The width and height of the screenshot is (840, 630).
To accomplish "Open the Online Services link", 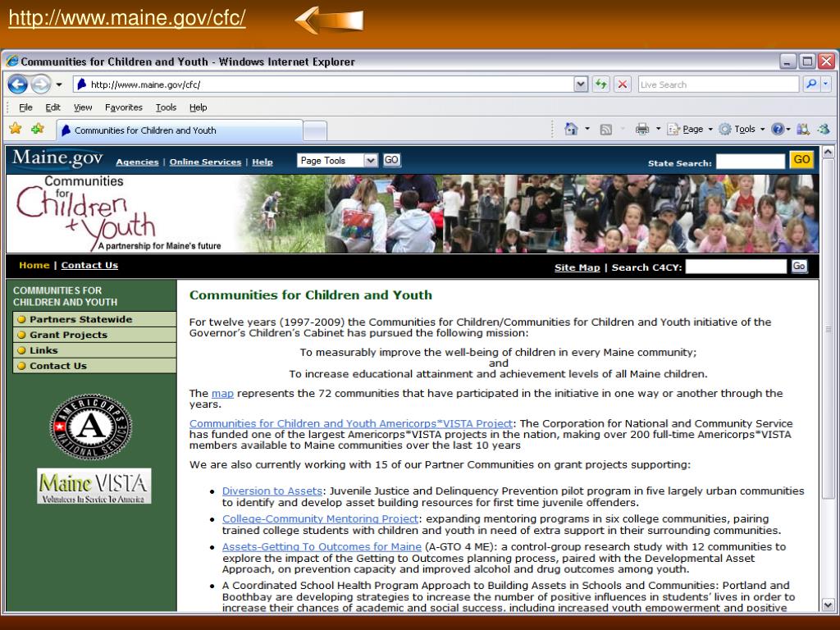I will tap(205, 162).
